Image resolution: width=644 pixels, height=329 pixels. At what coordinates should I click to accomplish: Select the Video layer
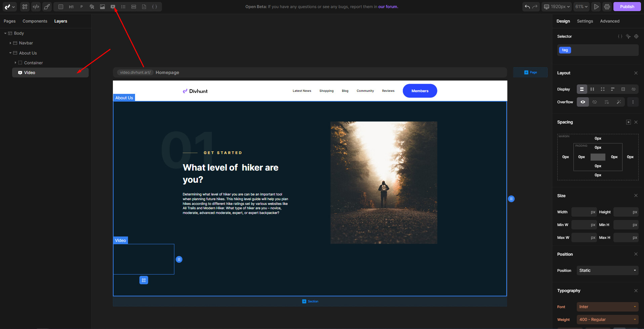coord(50,73)
